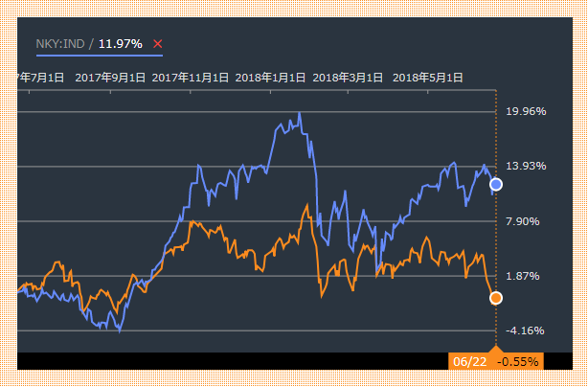Click the orange 06/22 date flag
The height and width of the screenshot is (387, 588).
(x=469, y=361)
